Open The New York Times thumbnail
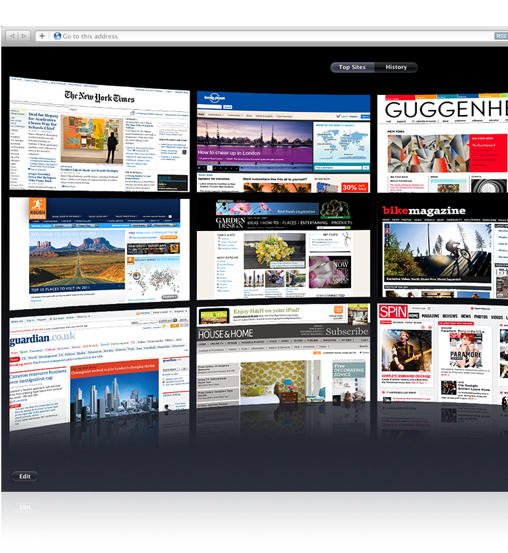Image resolution: width=508 pixels, height=553 pixels. [x=99, y=135]
